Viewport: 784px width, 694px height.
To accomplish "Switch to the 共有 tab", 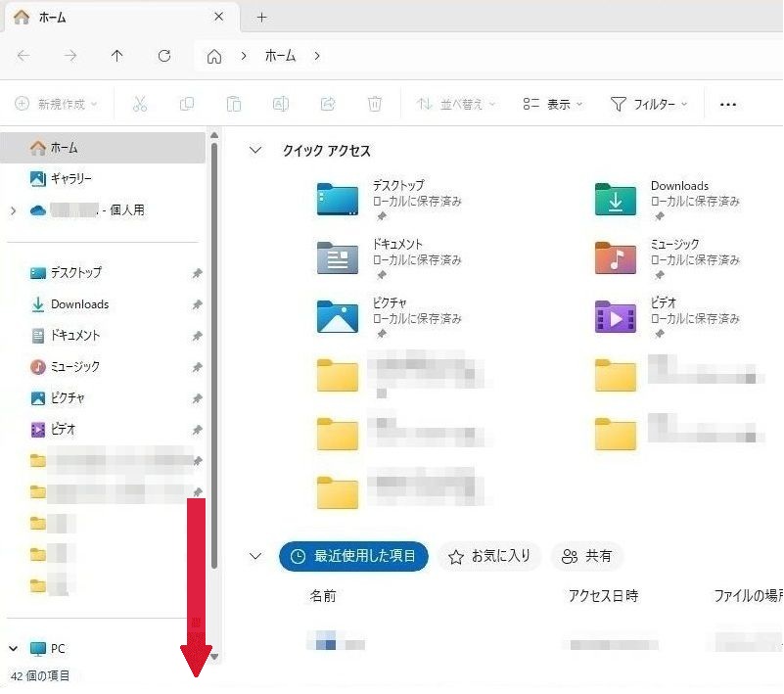I will pyautogui.click(x=587, y=556).
